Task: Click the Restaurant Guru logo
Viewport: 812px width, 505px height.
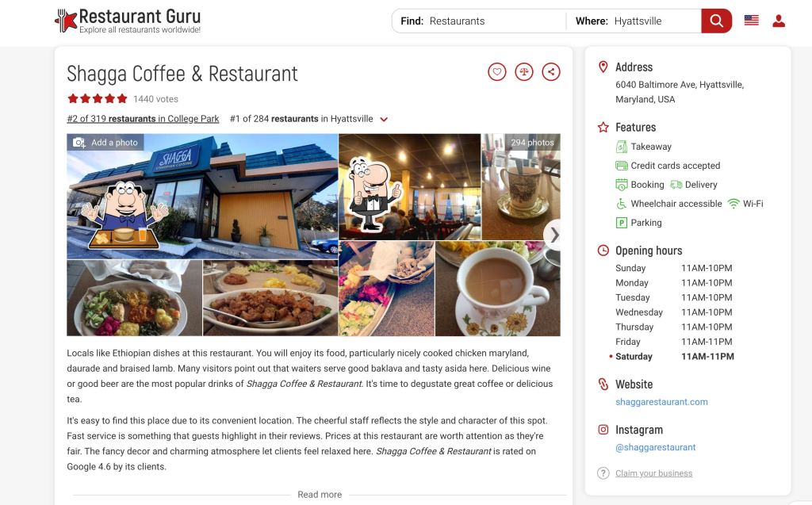Action: coord(128,21)
